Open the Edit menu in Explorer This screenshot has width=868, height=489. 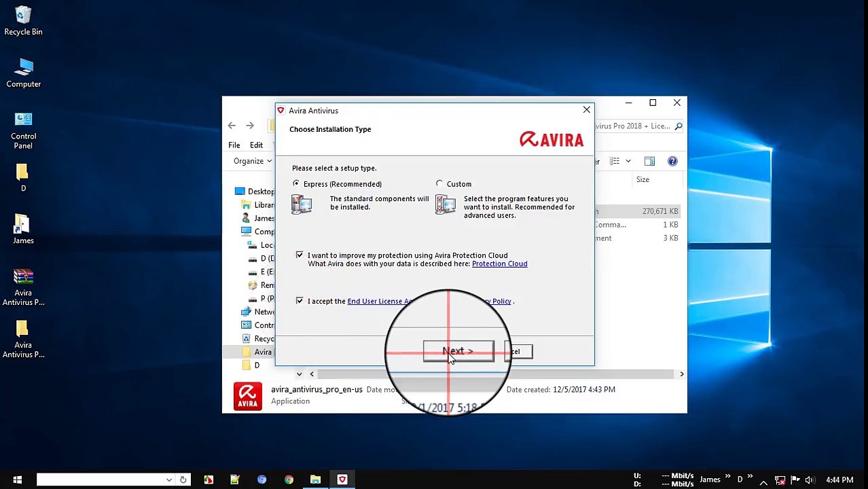click(x=256, y=145)
